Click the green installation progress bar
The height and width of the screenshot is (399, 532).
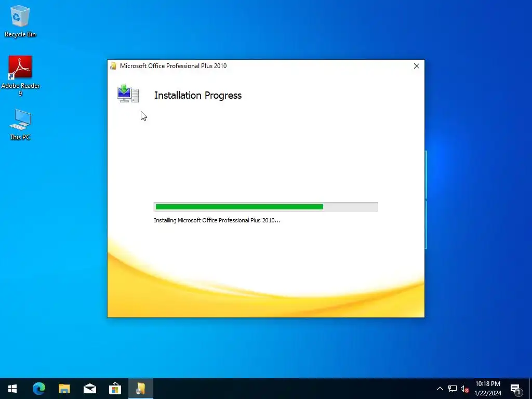[x=265, y=207]
